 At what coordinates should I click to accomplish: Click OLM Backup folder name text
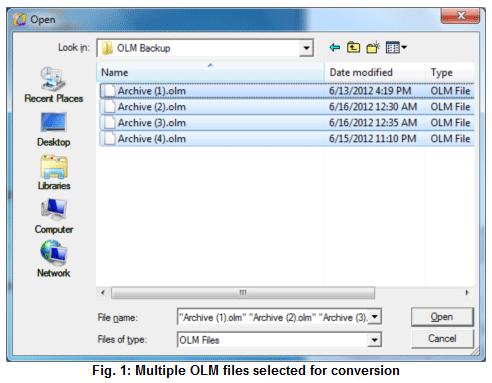[x=144, y=48]
